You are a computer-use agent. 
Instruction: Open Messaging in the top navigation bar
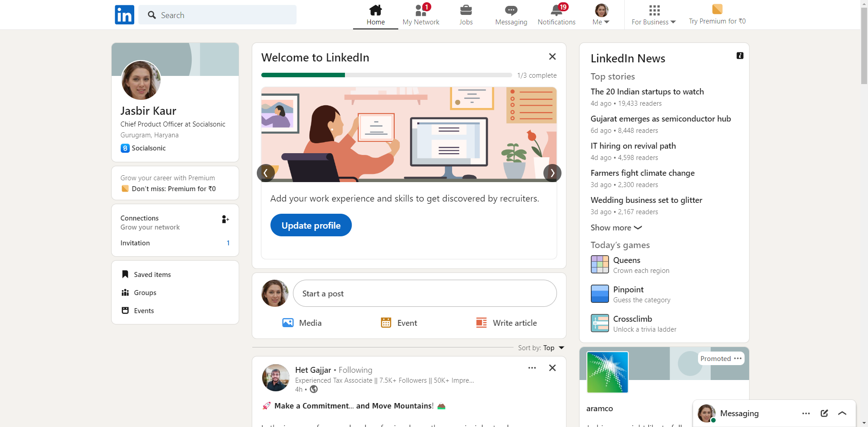coord(511,15)
